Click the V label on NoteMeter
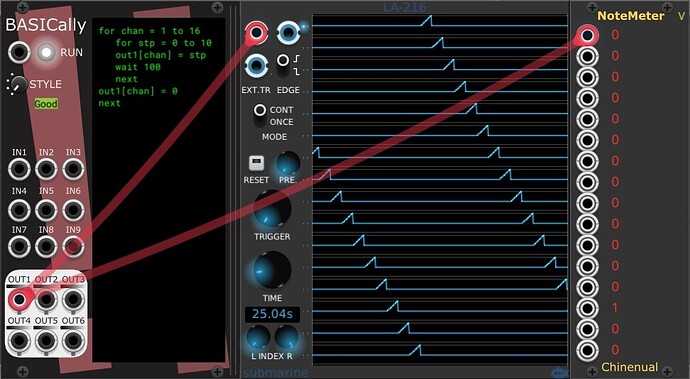Viewport: 690px width, 379px height. pos(682,16)
